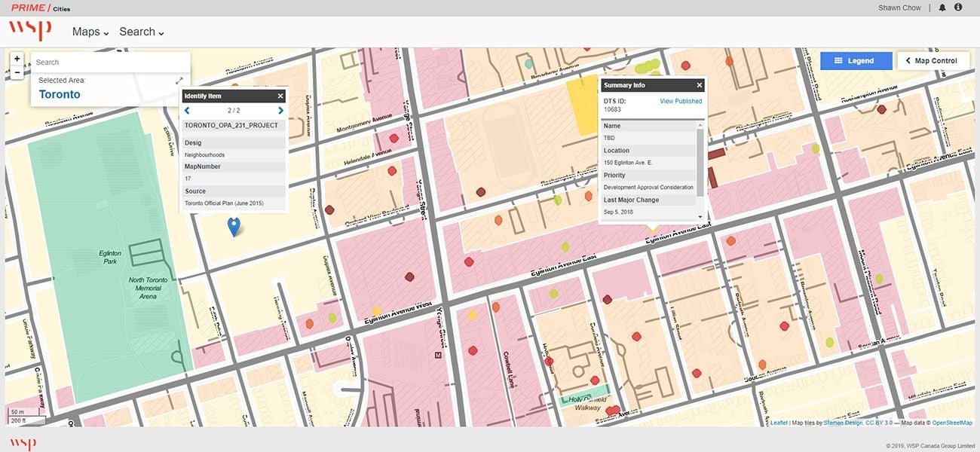Show the Legend

tap(856, 61)
